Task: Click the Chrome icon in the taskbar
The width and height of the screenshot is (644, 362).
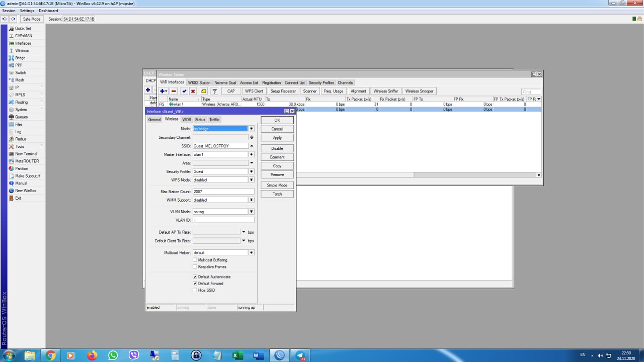Action: [50, 355]
